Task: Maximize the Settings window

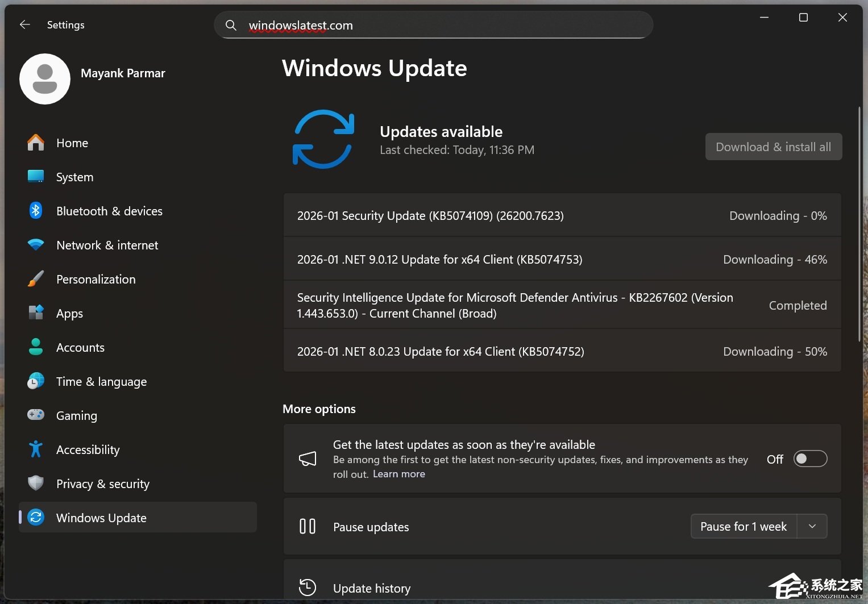Action: [x=803, y=18]
